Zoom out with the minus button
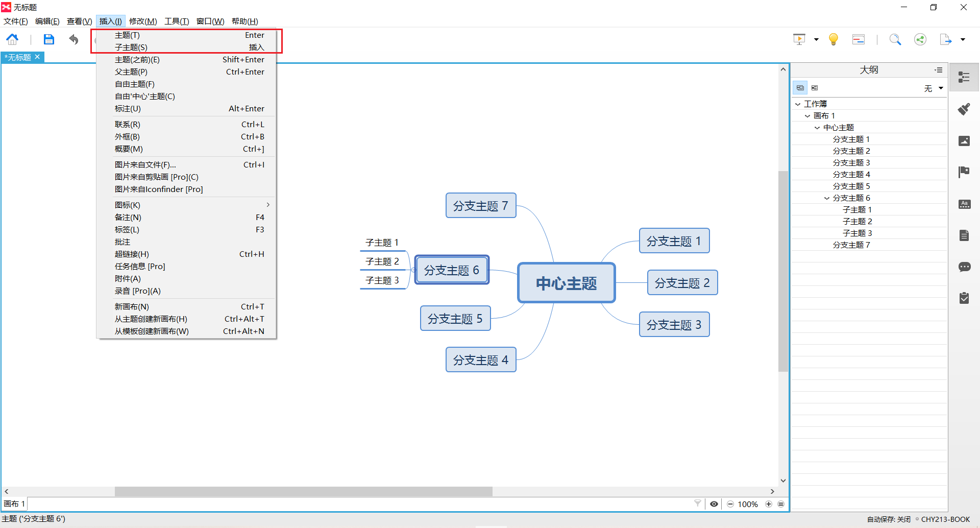The height and width of the screenshot is (528, 980). coord(730,504)
